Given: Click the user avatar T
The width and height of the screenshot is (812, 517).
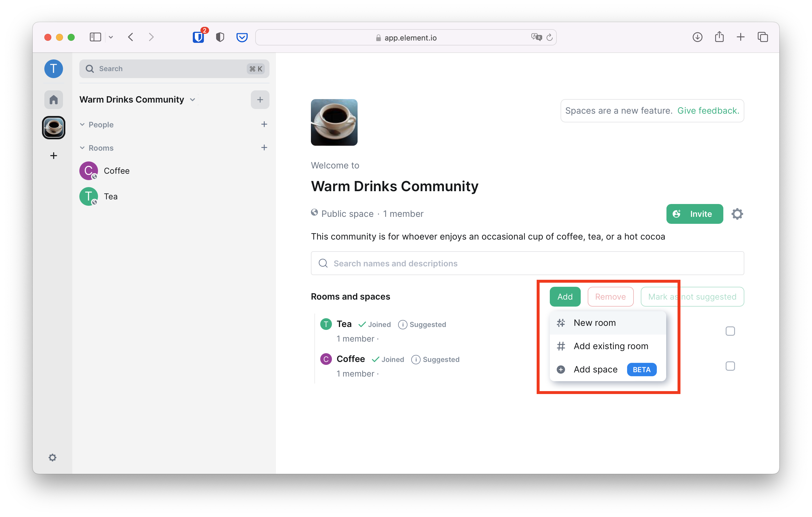Looking at the screenshot, I should click(x=54, y=69).
